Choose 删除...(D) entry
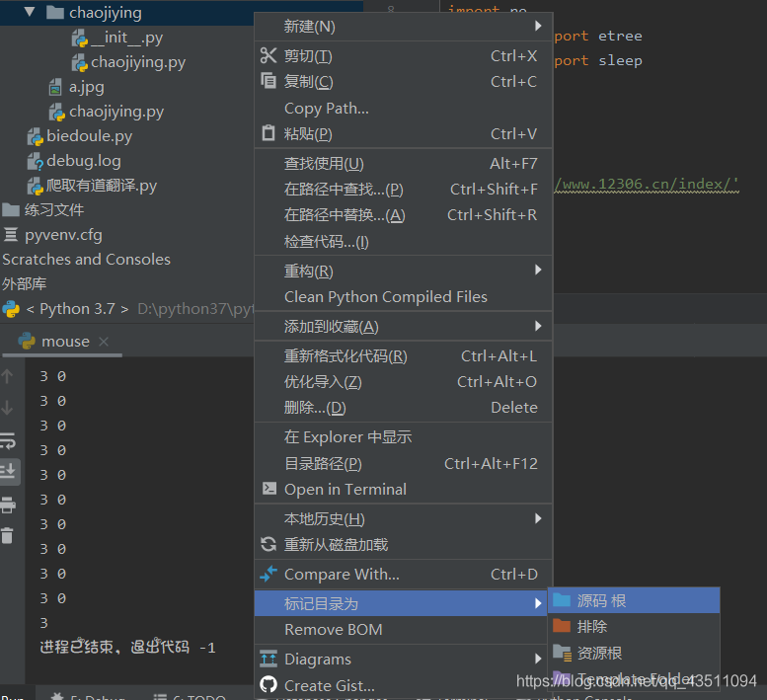Screen dimensions: 767x700 404,408
